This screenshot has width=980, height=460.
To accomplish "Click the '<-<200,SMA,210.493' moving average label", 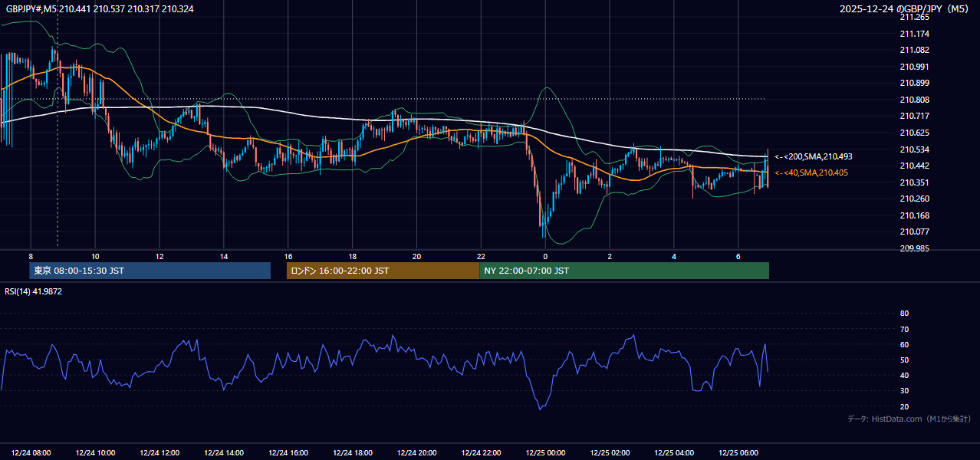I will click(813, 156).
